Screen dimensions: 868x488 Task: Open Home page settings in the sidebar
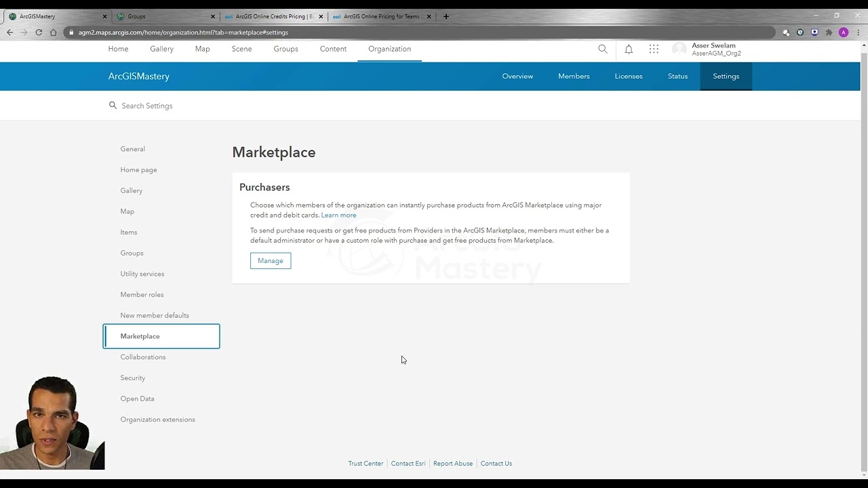click(138, 170)
